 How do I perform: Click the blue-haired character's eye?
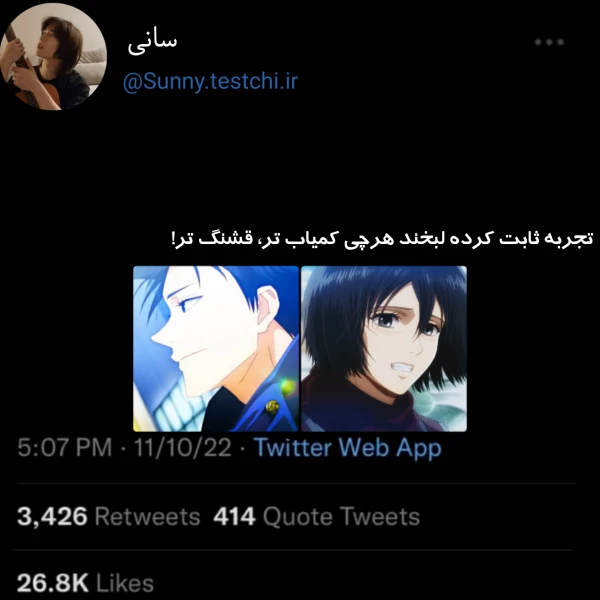coord(187,304)
